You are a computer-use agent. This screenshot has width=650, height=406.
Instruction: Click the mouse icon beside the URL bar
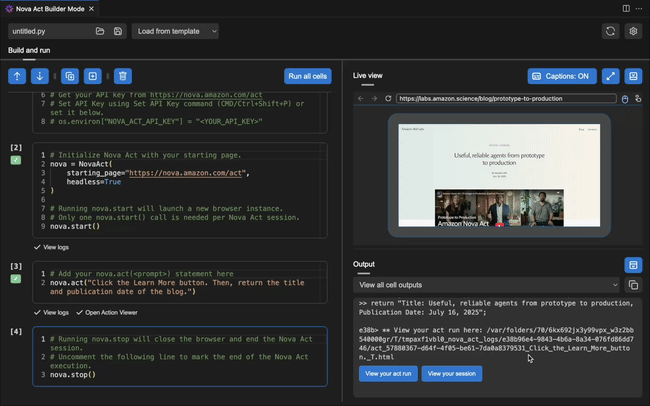click(x=625, y=99)
